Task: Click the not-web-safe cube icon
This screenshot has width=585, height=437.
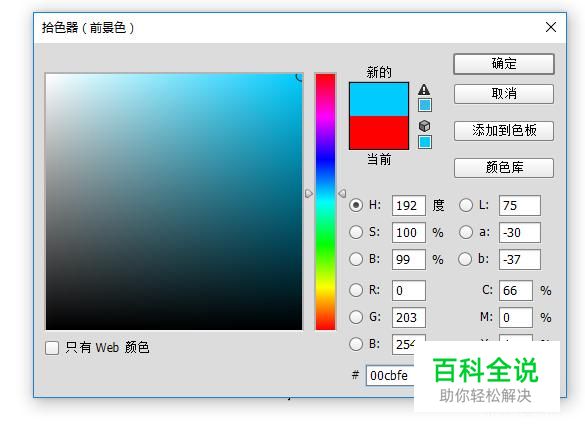Action: 424,126
